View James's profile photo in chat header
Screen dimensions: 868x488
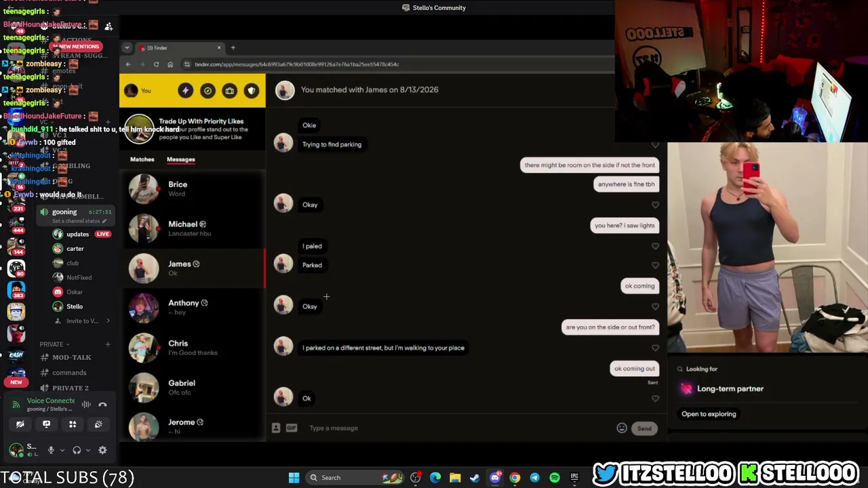coord(285,90)
